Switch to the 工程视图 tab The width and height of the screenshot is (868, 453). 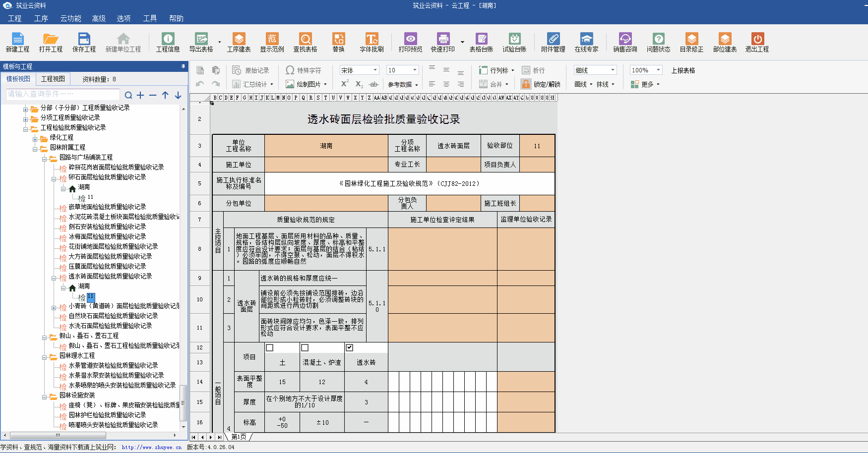[53, 79]
